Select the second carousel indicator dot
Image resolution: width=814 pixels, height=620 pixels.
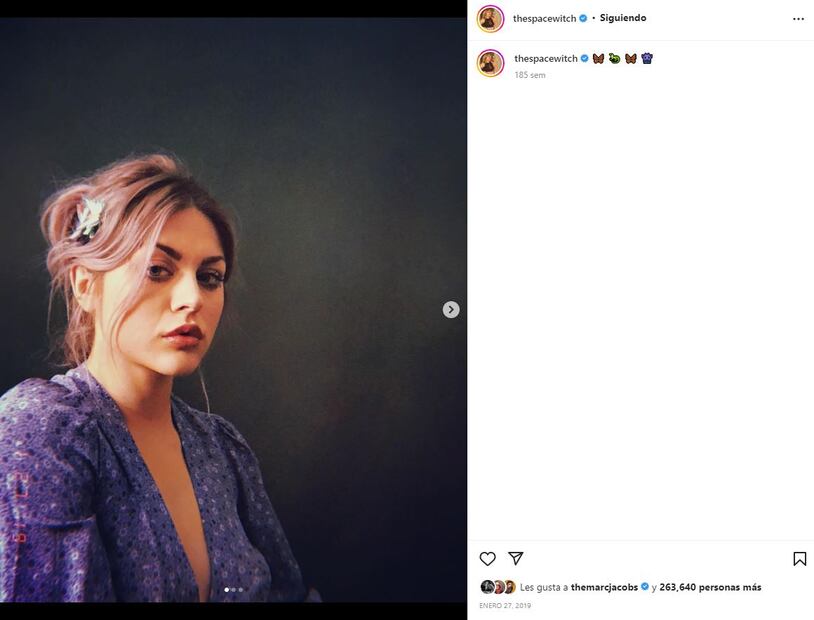pos(234,589)
